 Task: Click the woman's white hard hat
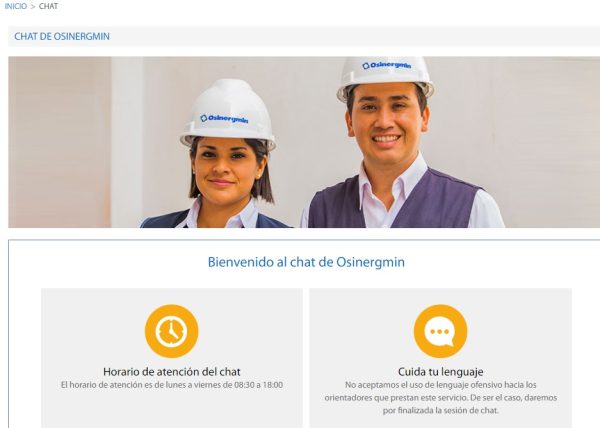(228, 113)
